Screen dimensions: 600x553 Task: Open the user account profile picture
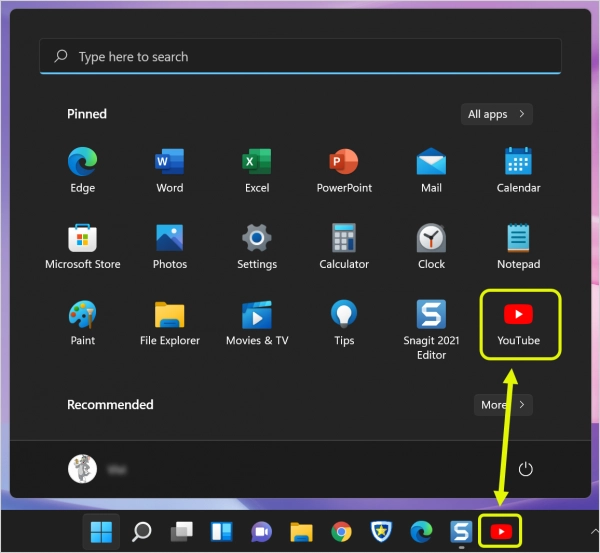point(82,469)
